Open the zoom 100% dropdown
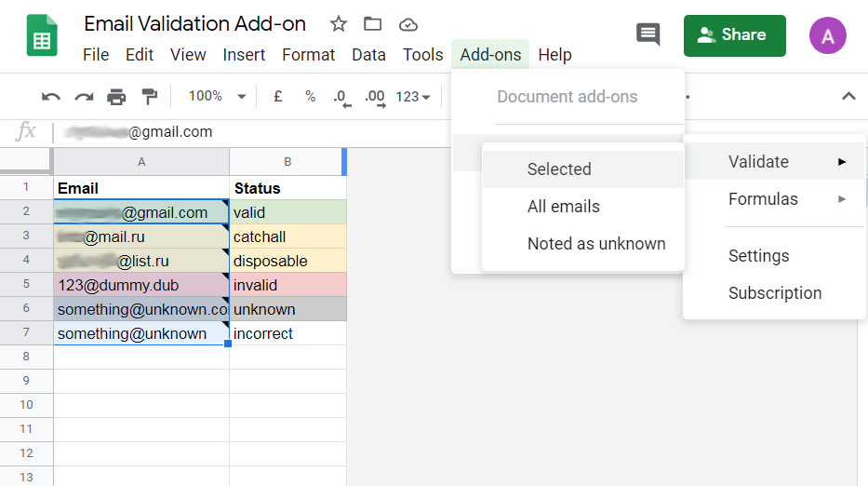This screenshot has height=486, width=868. click(x=216, y=97)
